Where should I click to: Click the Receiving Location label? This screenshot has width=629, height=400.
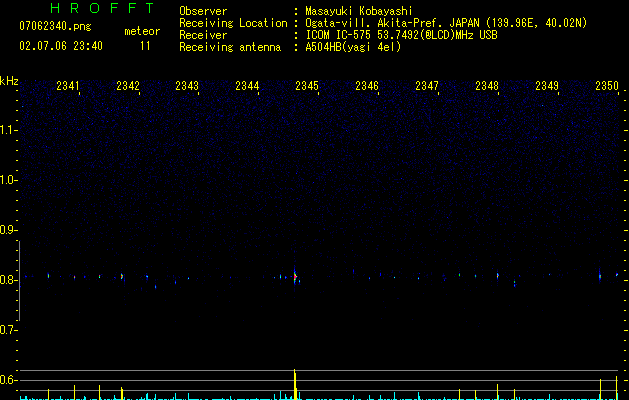coord(233,23)
